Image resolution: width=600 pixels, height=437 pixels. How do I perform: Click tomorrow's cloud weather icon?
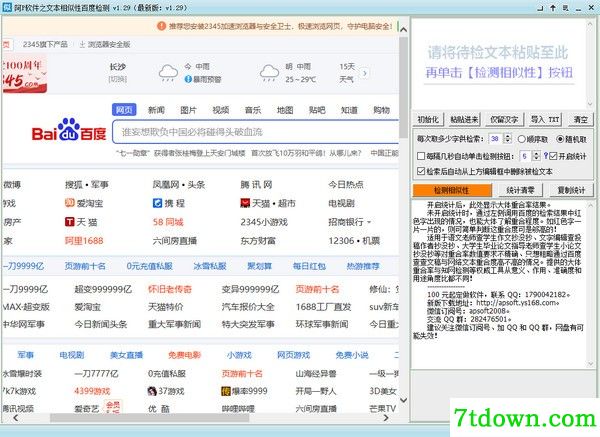tap(269, 72)
